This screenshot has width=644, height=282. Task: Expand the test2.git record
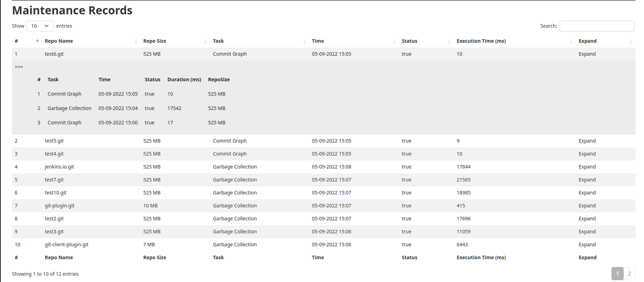click(587, 219)
